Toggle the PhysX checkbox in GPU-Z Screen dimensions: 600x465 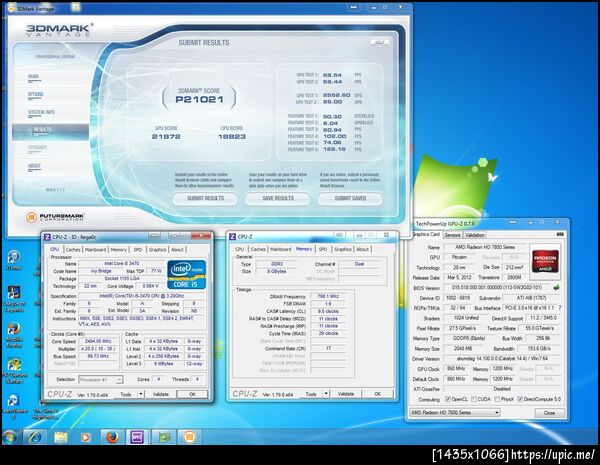[497, 399]
